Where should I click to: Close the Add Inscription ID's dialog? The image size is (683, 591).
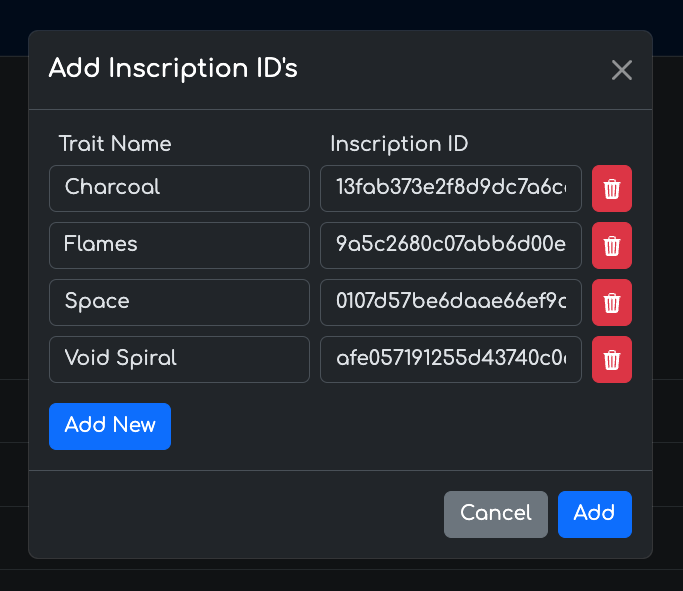(x=622, y=70)
